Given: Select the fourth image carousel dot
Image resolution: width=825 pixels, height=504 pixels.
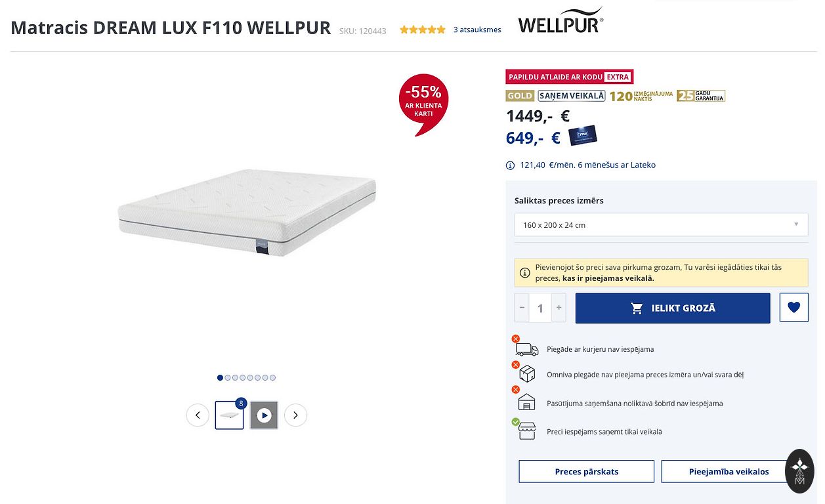Looking at the screenshot, I should [x=242, y=377].
